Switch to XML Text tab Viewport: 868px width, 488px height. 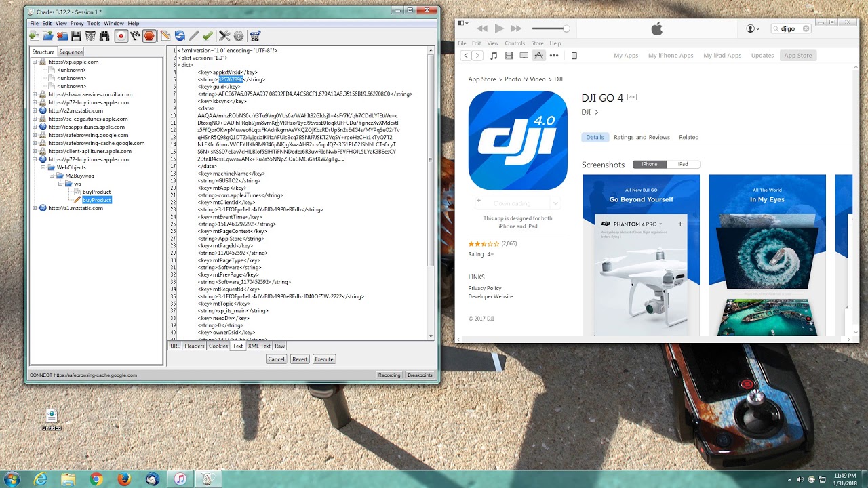(x=259, y=346)
